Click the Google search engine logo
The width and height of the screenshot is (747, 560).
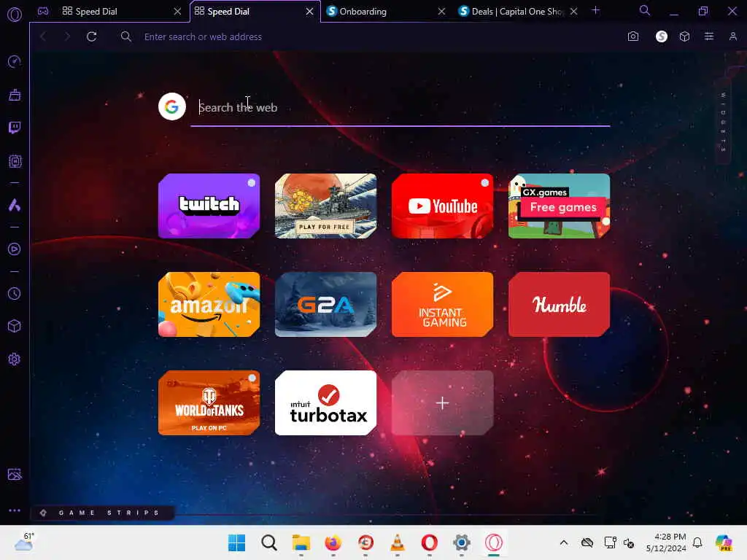coord(172,106)
